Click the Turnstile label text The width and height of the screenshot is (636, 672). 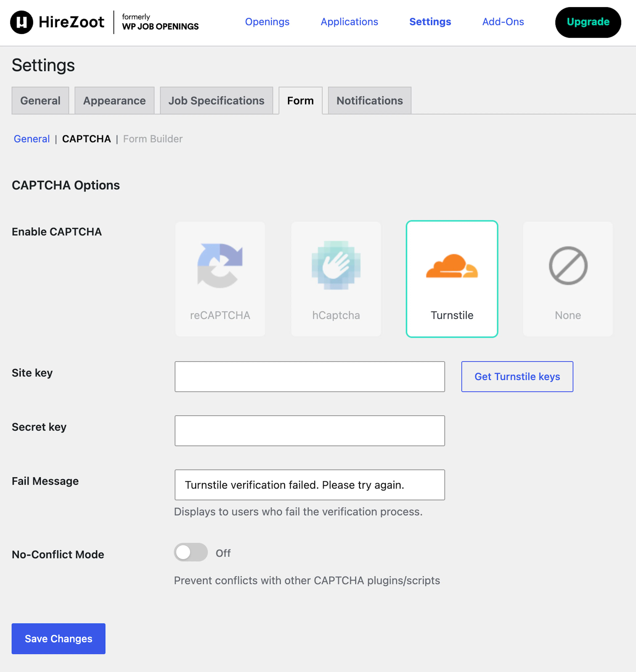coord(452,316)
